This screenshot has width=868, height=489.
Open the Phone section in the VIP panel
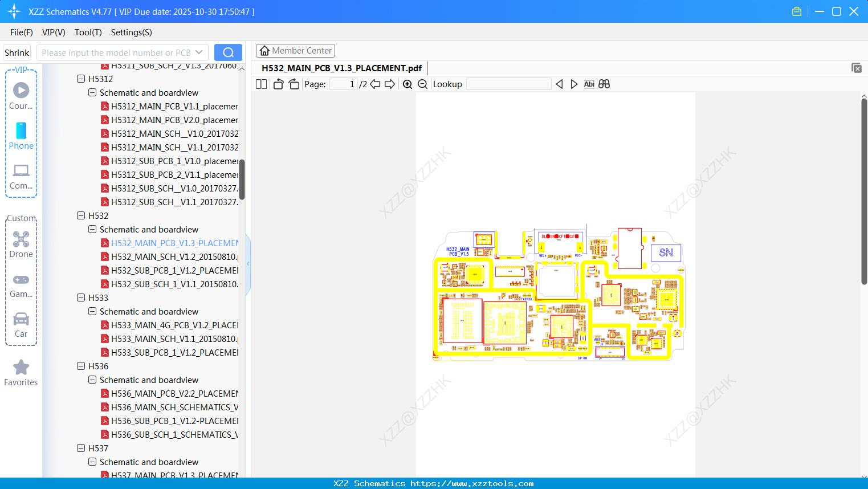[x=21, y=132]
